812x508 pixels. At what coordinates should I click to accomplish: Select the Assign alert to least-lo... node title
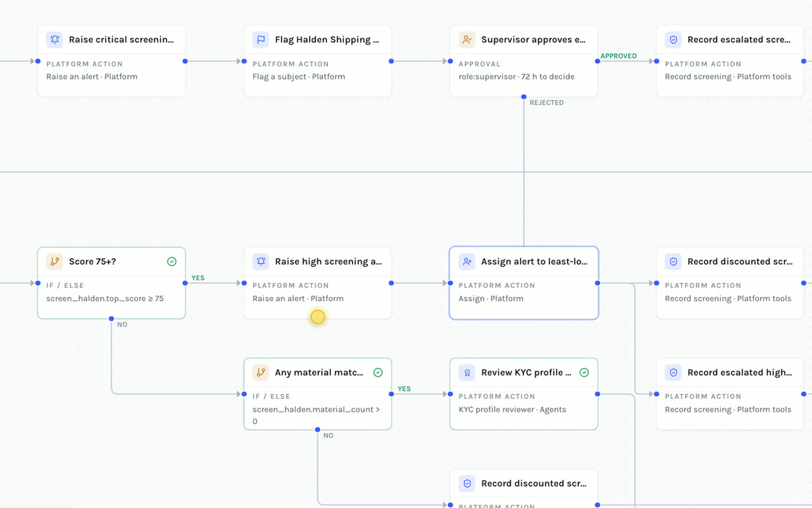534,262
